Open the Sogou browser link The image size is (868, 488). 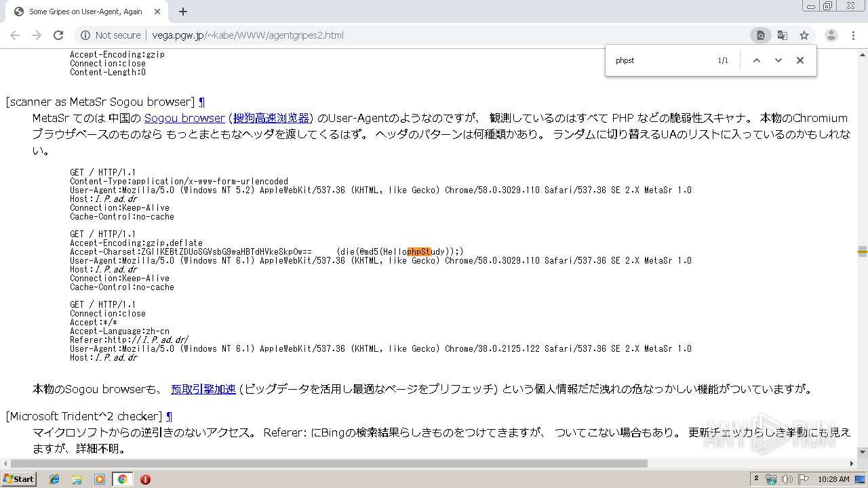click(x=184, y=118)
